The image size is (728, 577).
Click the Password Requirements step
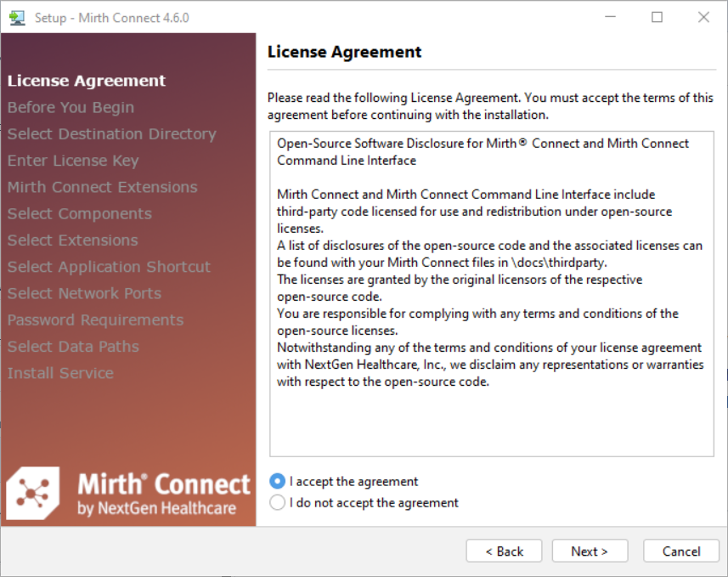tap(95, 320)
